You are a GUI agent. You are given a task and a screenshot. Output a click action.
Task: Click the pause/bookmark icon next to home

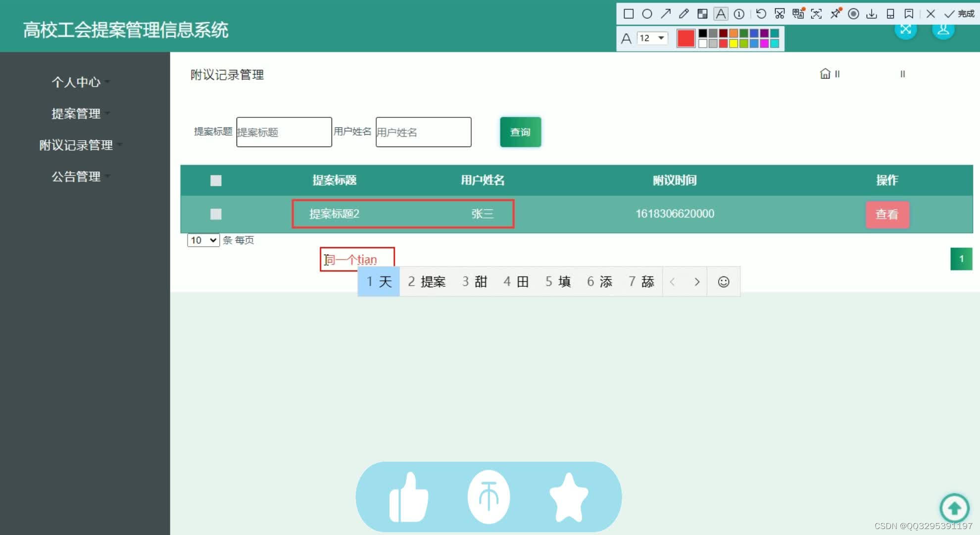[839, 74]
